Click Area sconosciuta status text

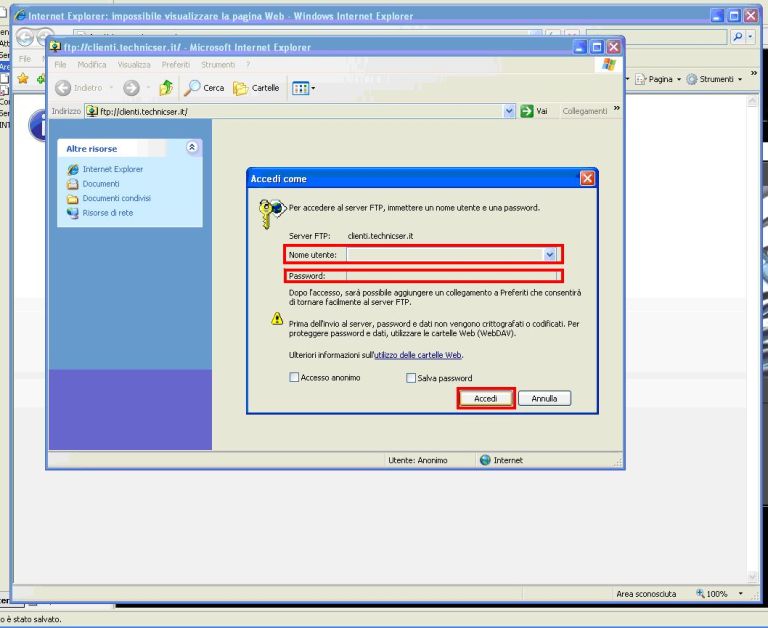pyautogui.click(x=646, y=594)
